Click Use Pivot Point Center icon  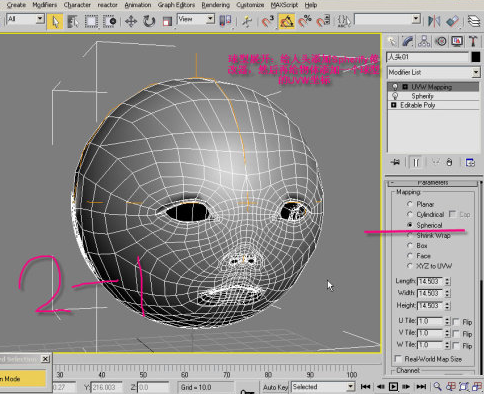(x=226, y=21)
